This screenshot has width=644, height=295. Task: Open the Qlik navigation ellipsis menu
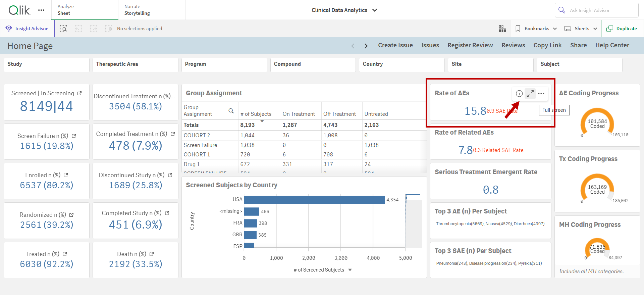(41, 10)
